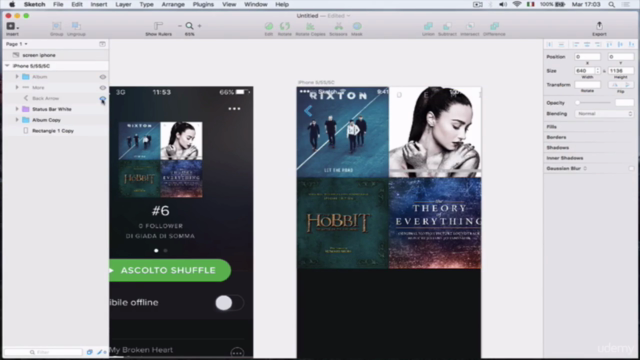This screenshot has height=360, width=640.
Task: Toggle visibility of More layer
Action: click(x=102, y=87)
